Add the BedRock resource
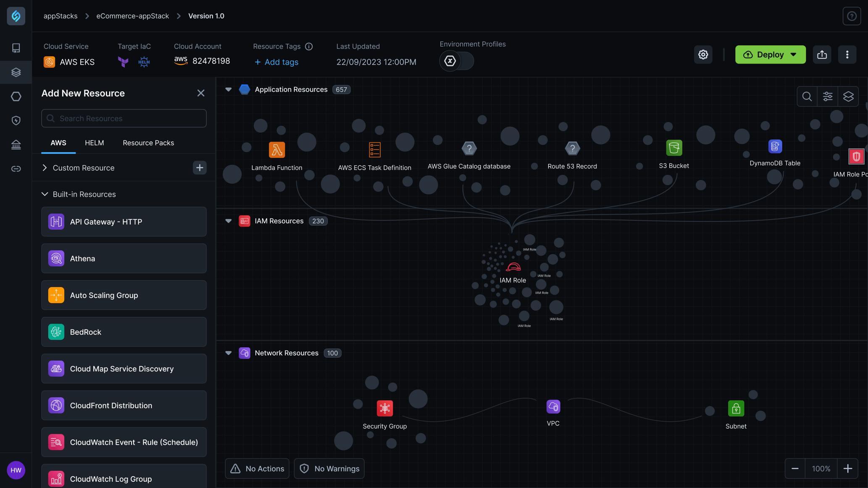The image size is (868, 488). pyautogui.click(x=124, y=332)
